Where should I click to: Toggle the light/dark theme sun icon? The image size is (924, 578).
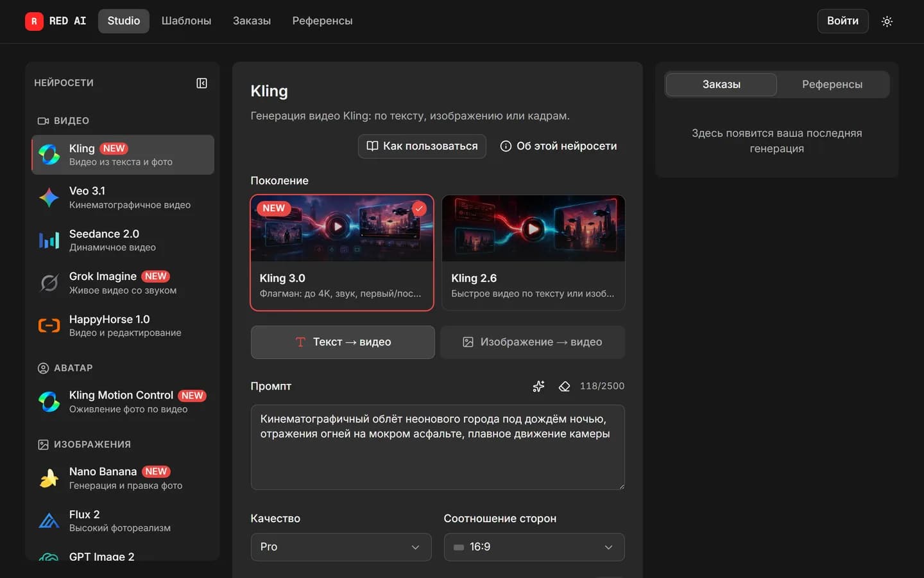(x=887, y=21)
